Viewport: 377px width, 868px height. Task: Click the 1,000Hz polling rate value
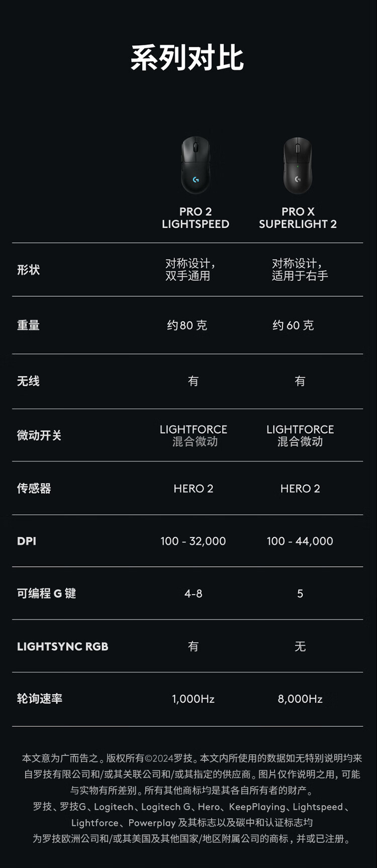click(x=194, y=699)
